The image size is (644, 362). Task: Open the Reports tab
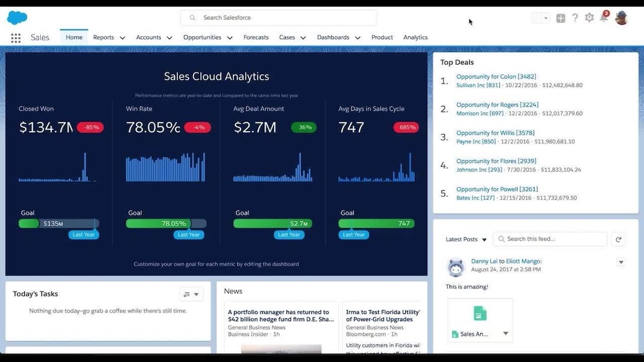click(x=103, y=37)
